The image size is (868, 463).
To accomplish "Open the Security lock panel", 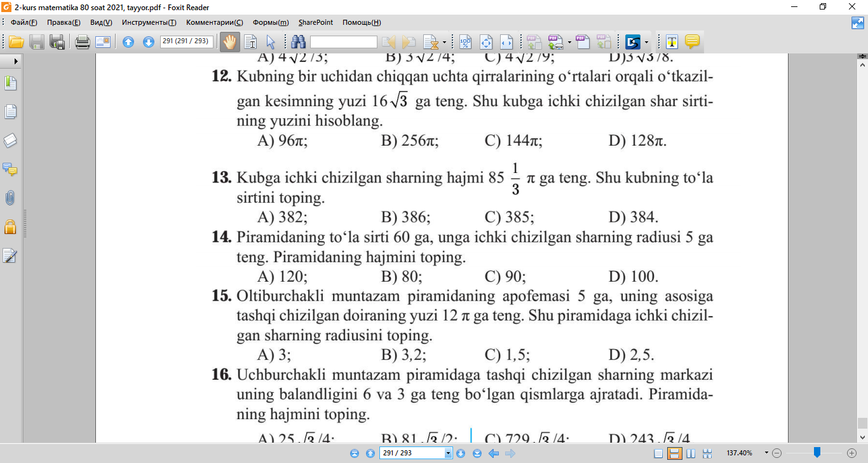I will click(10, 226).
